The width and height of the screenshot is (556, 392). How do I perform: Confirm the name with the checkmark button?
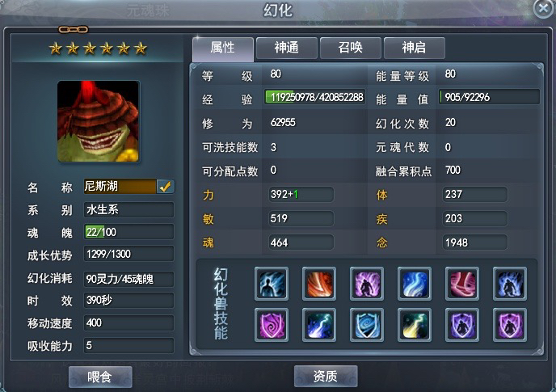coord(165,186)
